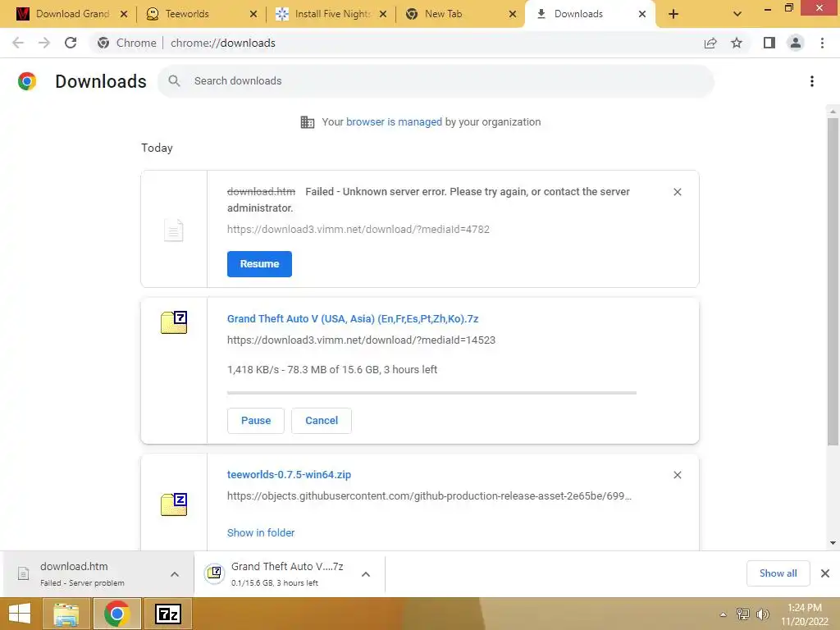The width and height of the screenshot is (840, 630).
Task: Open new tab with plus button
Action: [673, 14]
